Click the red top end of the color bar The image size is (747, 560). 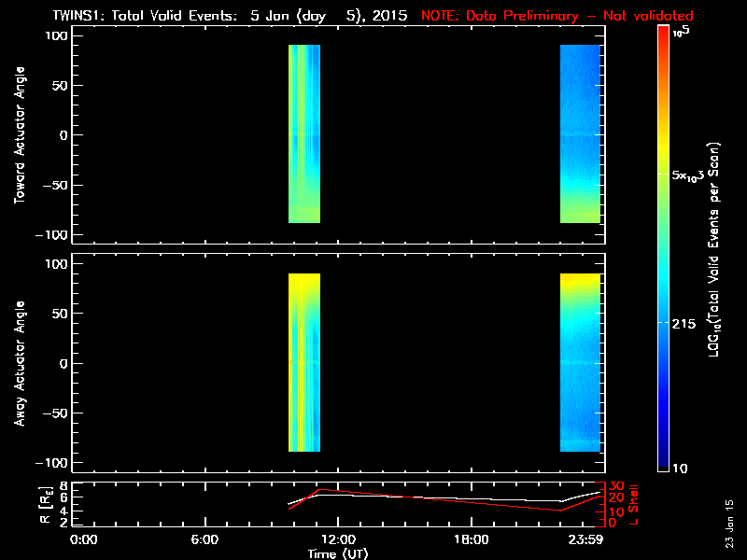click(663, 33)
